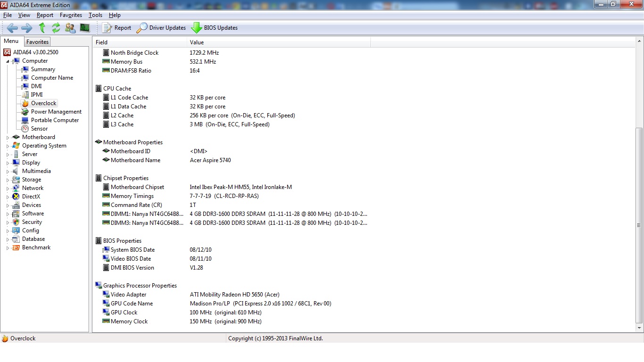Click the Operating System Windows flag icon
Viewport: 644px width, 362px height.
click(16, 146)
